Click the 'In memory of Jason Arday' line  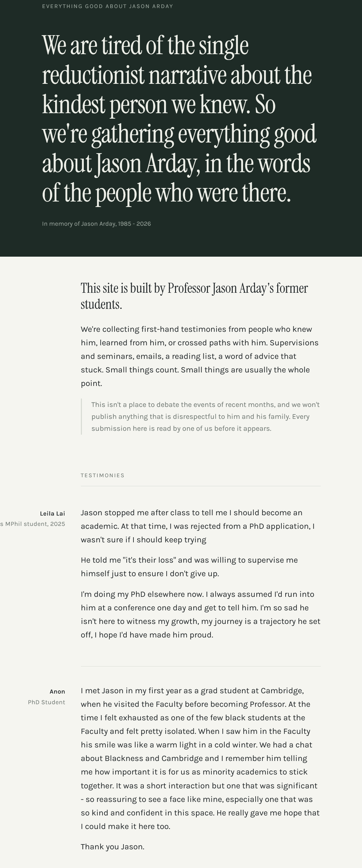tap(96, 224)
